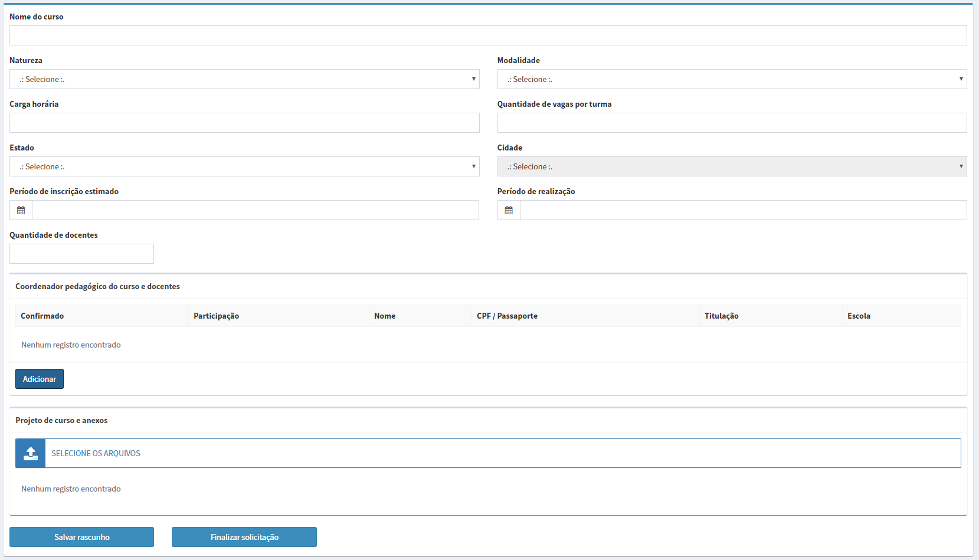This screenshot has height=560, width=979.
Task: Click 'Projeto de curso e anexos' heading
Action: [61, 420]
